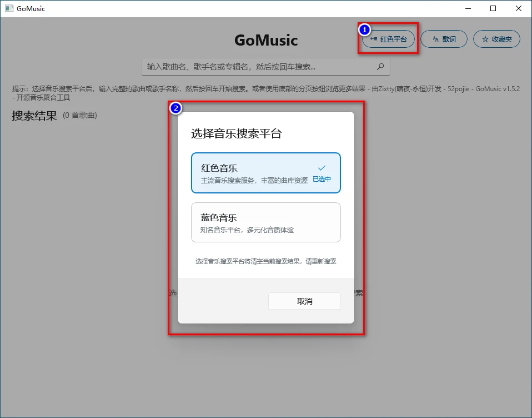Click the star icon in 收藏夹

(x=485, y=39)
